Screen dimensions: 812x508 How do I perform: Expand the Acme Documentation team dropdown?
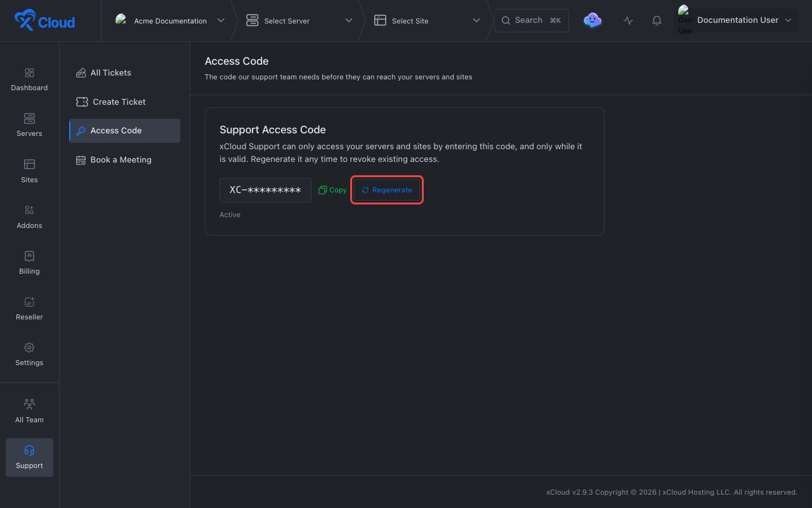[x=170, y=20]
